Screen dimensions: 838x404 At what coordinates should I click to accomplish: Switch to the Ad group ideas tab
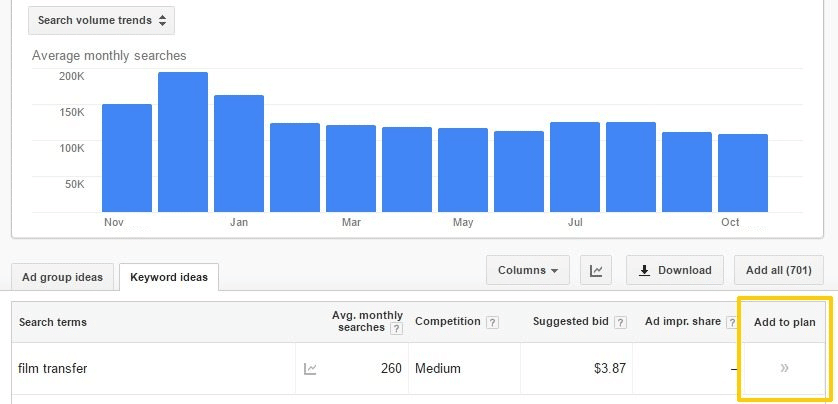click(x=61, y=277)
